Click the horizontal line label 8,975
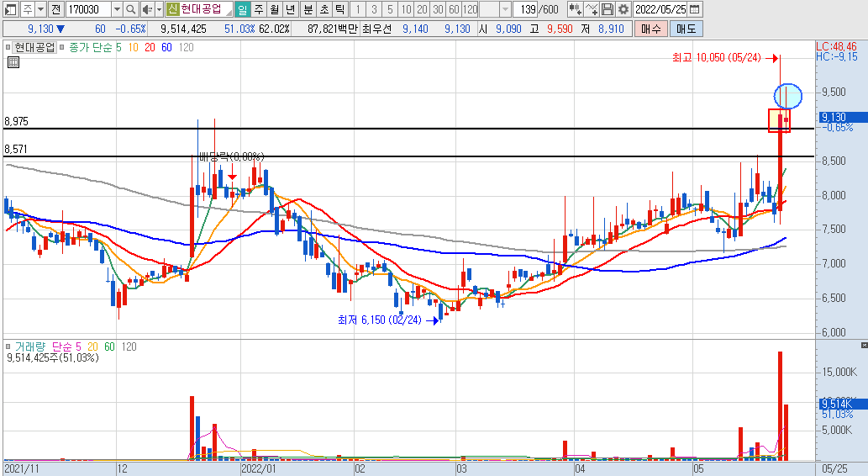Viewport: 868px width, 476px height. pyautogui.click(x=16, y=121)
